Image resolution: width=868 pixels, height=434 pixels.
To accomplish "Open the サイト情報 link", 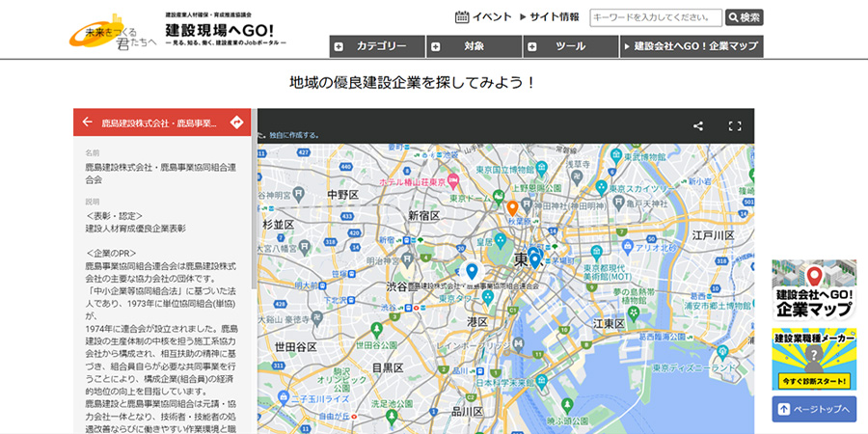I will tap(549, 17).
